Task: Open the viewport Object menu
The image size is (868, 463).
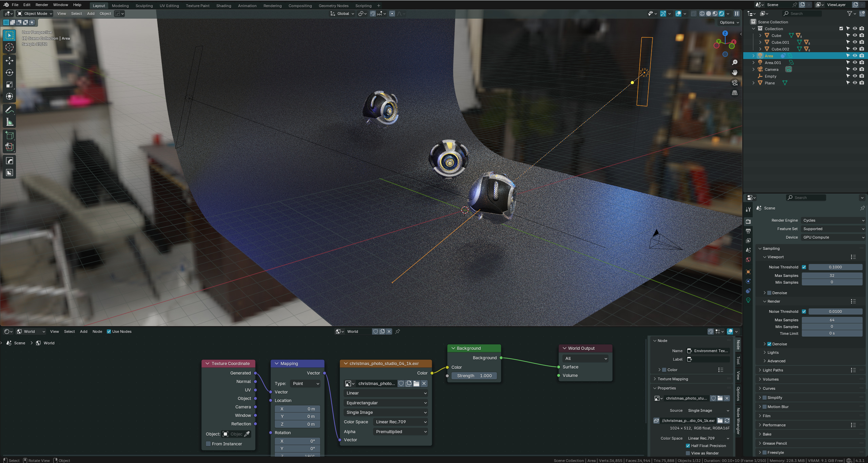Action: pos(105,14)
